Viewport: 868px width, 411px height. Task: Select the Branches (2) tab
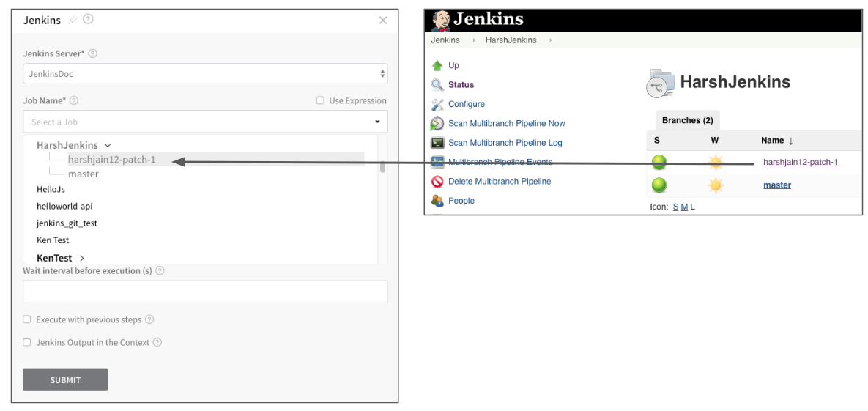click(x=687, y=120)
